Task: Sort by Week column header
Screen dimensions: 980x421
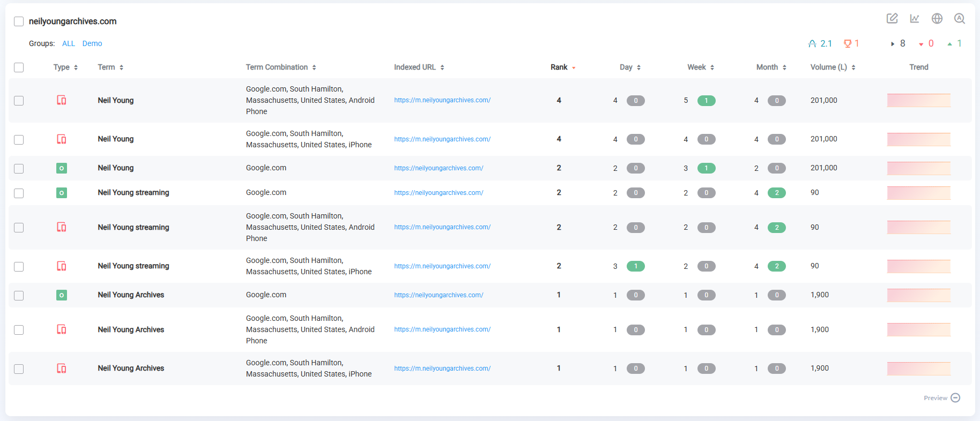Action: point(701,67)
